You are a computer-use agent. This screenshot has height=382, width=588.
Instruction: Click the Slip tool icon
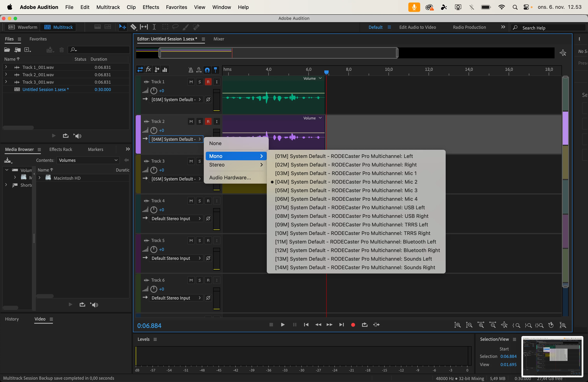pyautogui.click(x=144, y=27)
